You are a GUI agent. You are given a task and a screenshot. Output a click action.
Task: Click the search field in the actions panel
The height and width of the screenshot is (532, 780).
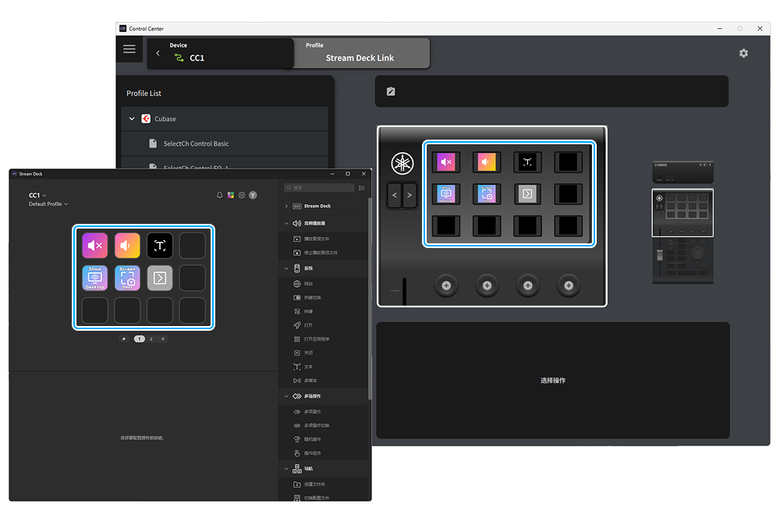coord(318,187)
